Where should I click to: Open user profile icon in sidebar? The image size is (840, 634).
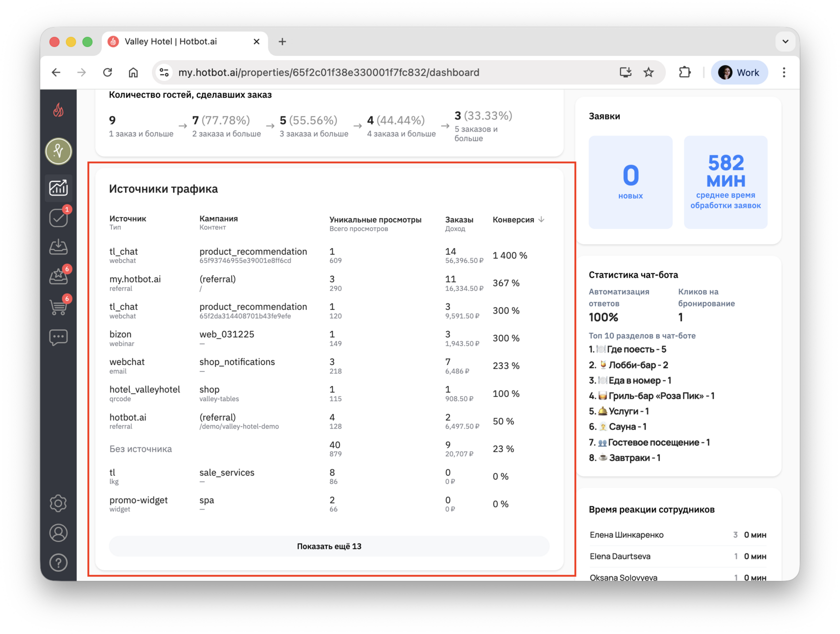click(x=58, y=533)
